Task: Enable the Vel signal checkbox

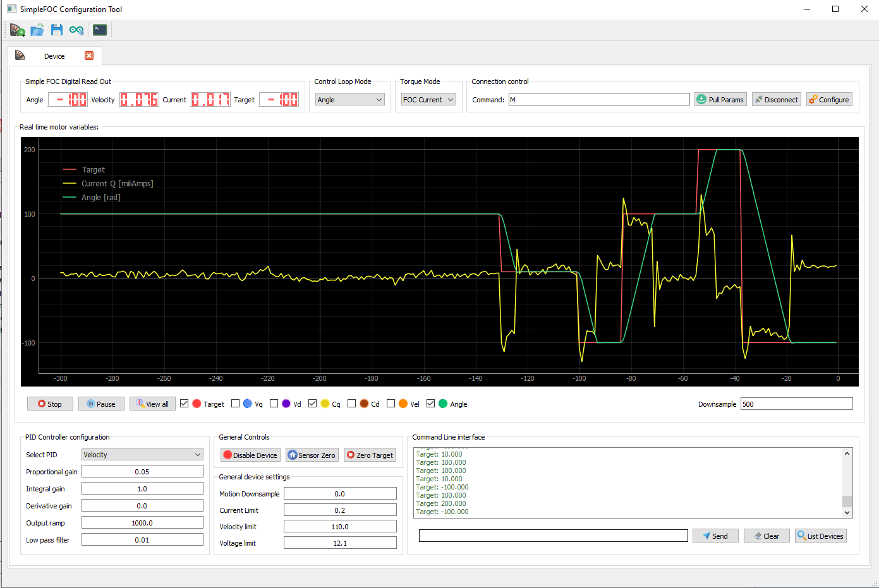Action: pos(391,404)
